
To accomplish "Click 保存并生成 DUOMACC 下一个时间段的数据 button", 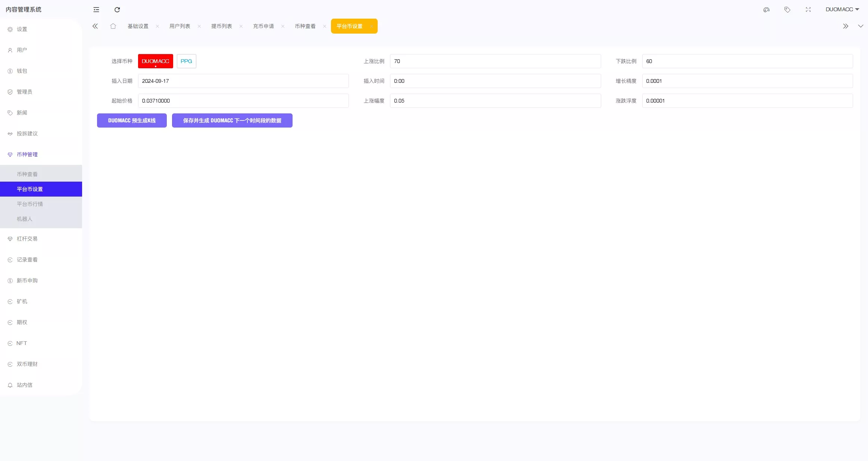I will 232,120.
